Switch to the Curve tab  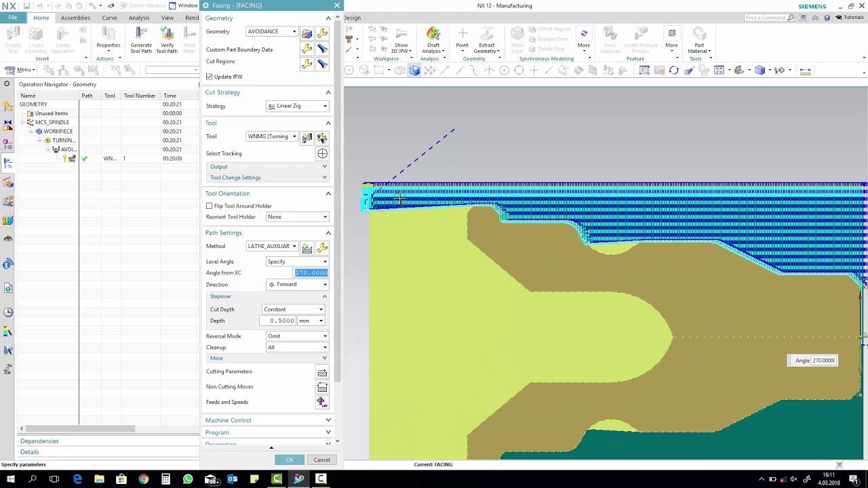(109, 18)
